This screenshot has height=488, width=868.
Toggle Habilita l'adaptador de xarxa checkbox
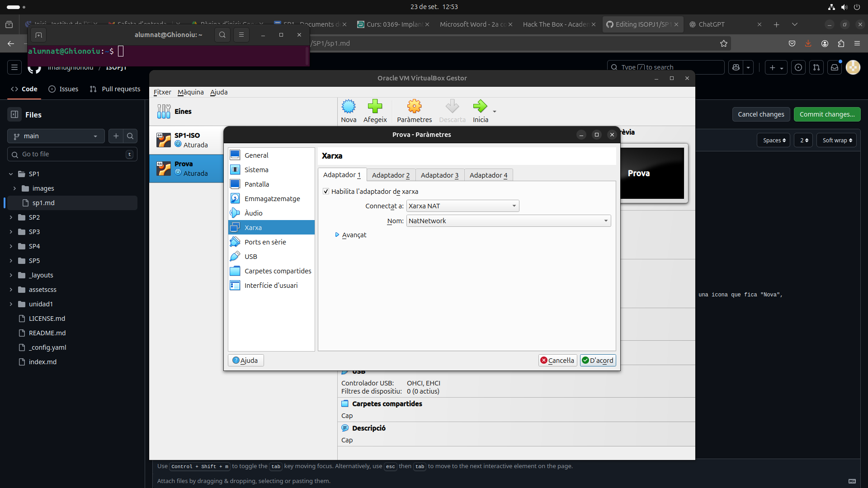tap(326, 192)
